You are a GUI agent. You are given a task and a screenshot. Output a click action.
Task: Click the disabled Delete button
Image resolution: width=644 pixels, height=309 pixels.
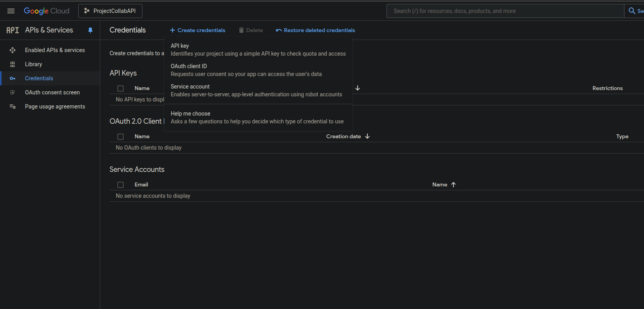(x=251, y=30)
